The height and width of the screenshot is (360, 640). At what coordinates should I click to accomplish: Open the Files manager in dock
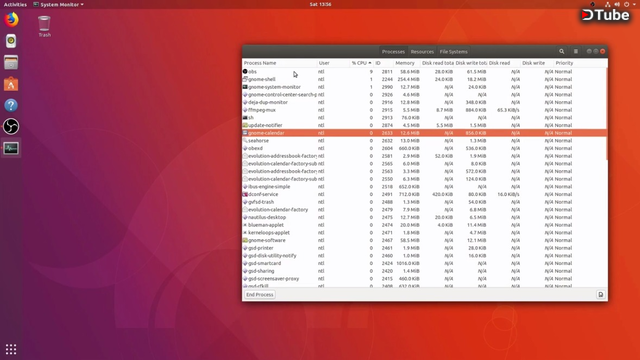[11, 62]
